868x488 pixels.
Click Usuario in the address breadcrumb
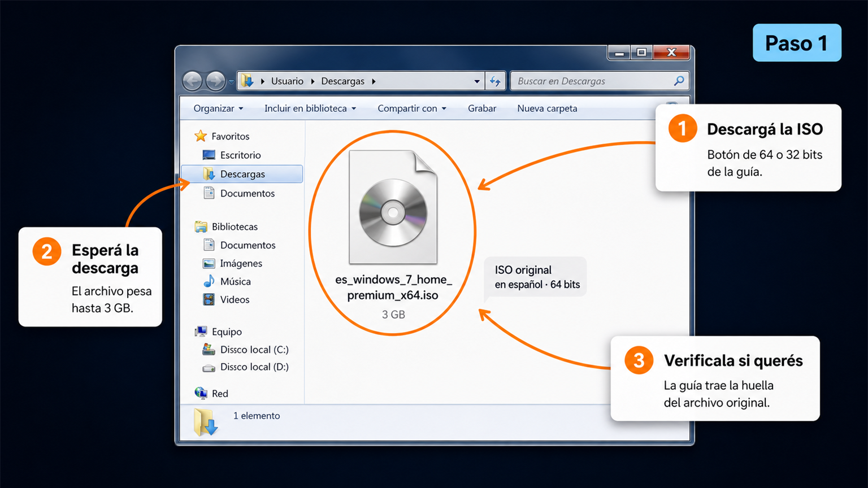[x=287, y=81]
